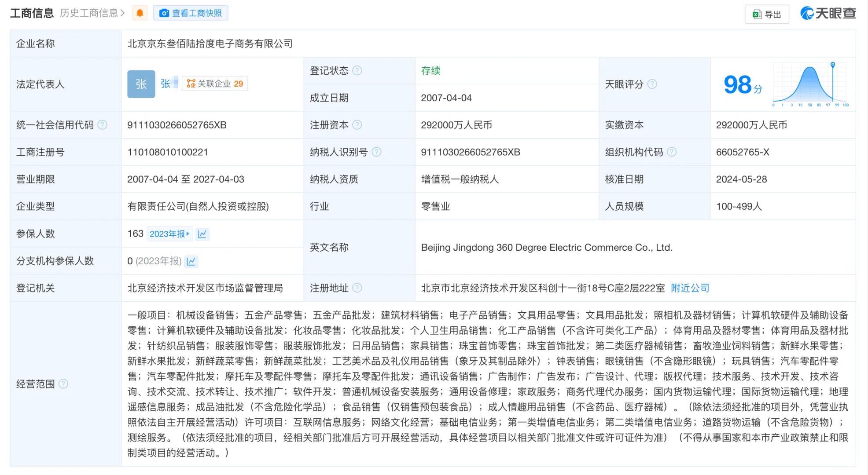Image resolution: width=868 pixels, height=475 pixels.
Task: Click the orange bell alert icon
Action: tap(140, 13)
